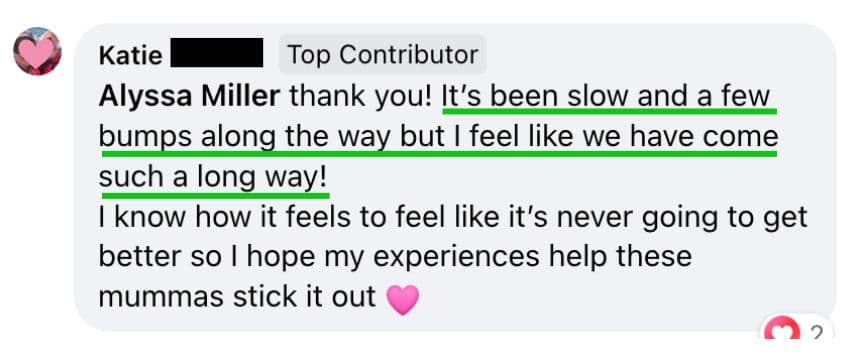
Task: Click the word 'mummas'
Action: pos(161,297)
